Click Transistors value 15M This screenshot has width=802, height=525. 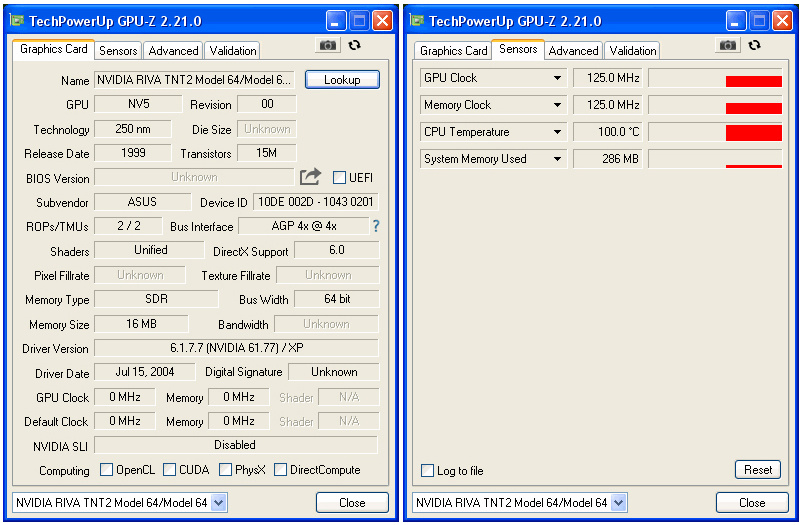(266, 153)
